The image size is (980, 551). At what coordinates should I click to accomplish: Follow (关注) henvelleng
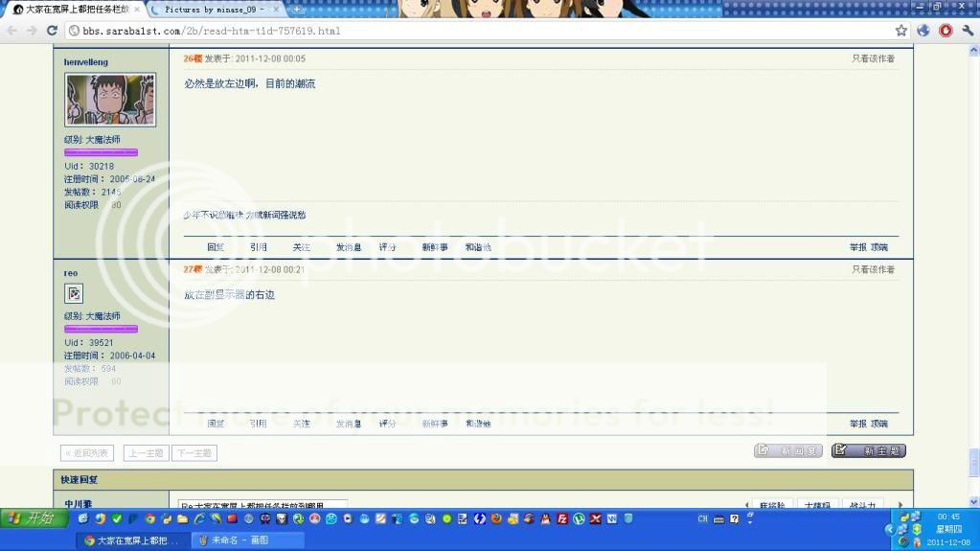(x=301, y=247)
